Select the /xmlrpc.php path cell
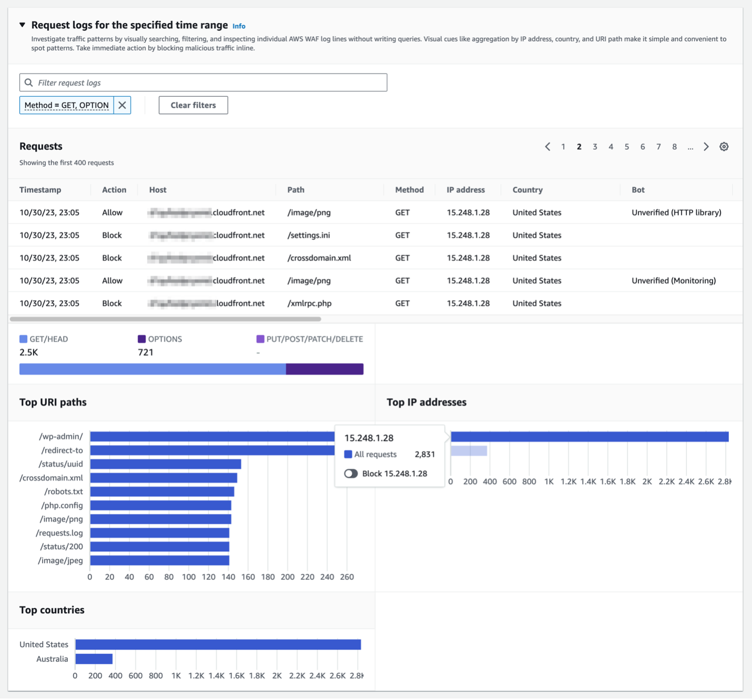This screenshot has width=752, height=700. coord(309,303)
